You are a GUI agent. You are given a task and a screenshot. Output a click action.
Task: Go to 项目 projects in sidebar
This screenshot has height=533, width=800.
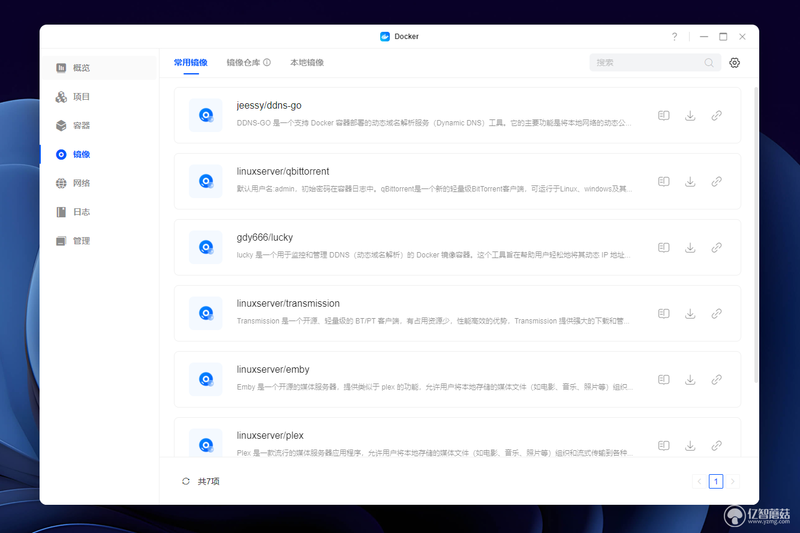click(x=98, y=96)
